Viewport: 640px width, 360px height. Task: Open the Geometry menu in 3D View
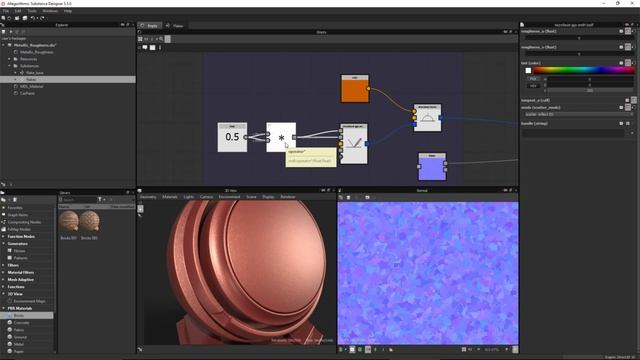(x=148, y=197)
